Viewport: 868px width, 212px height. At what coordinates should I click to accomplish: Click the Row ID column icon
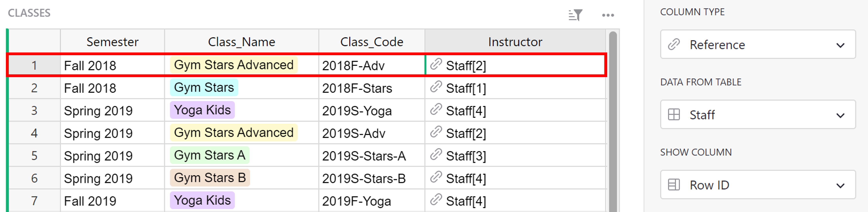[x=674, y=185]
